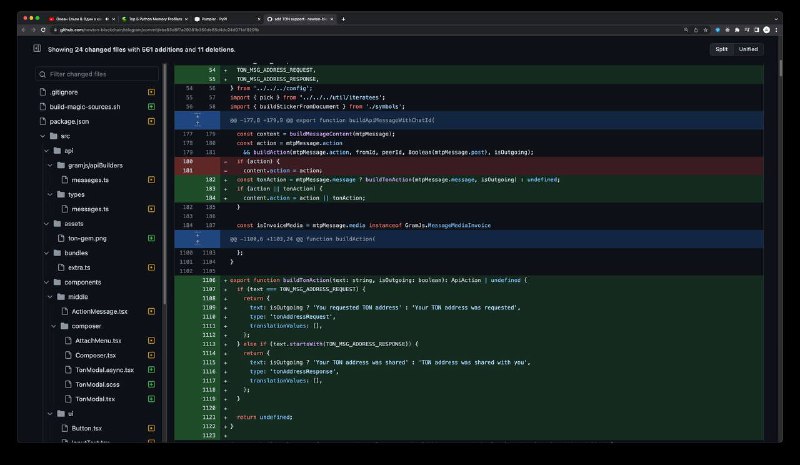Click the modified status icon beside extra.ts
This screenshot has height=465, width=800.
click(152, 267)
